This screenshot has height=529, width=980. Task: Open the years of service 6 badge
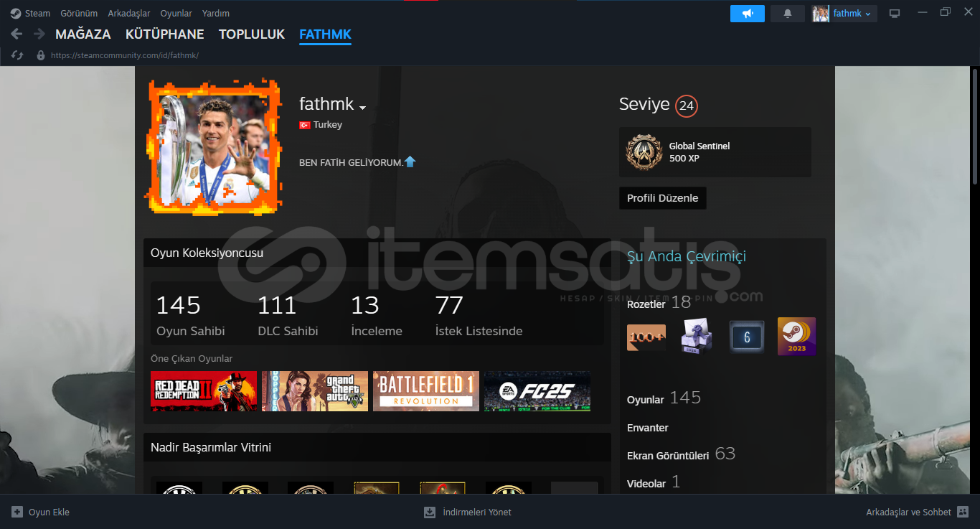(x=747, y=337)
